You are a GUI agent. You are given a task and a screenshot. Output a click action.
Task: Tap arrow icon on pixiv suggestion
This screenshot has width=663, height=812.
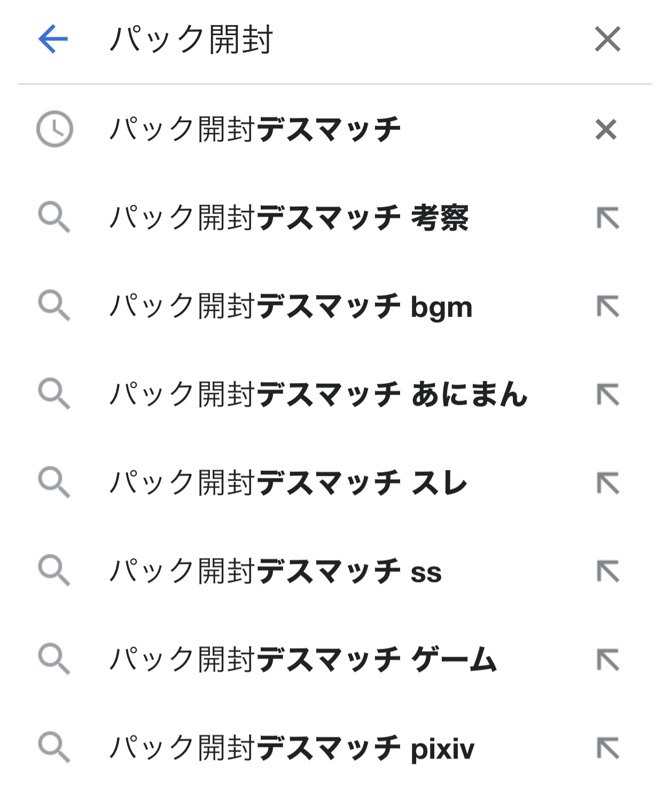608,748
